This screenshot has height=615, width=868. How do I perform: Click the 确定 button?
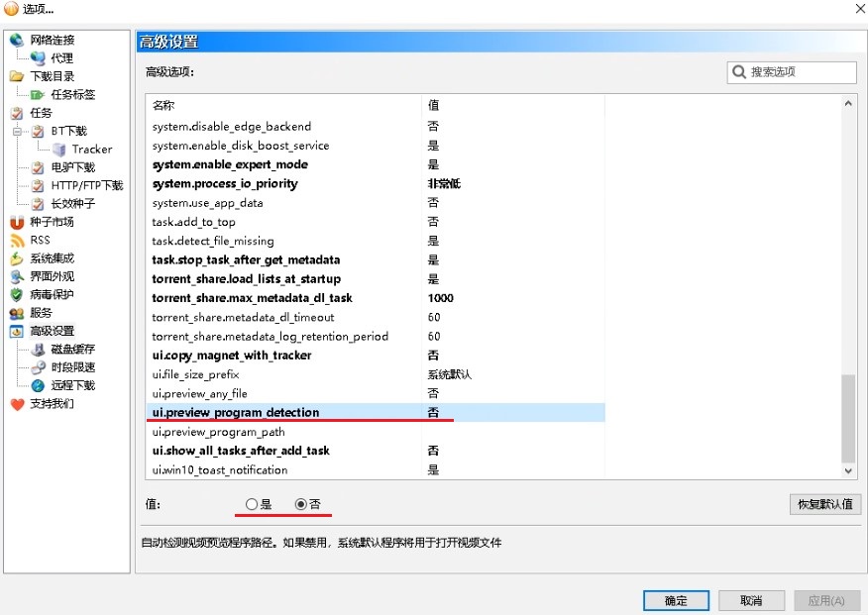coord(676,600)
